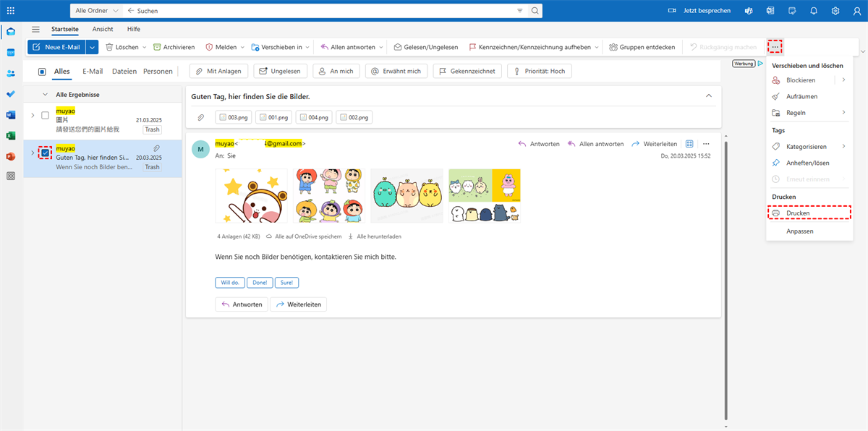Screen dimensions: 868x431
Task: Enable the Priorität: Hoch filter
Action: [x=540, y=72]
